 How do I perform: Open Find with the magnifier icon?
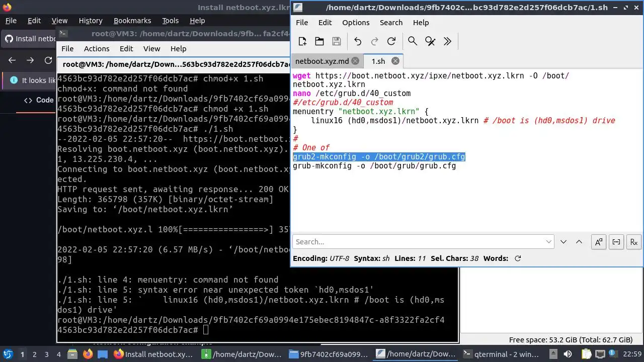coord(413,41)
